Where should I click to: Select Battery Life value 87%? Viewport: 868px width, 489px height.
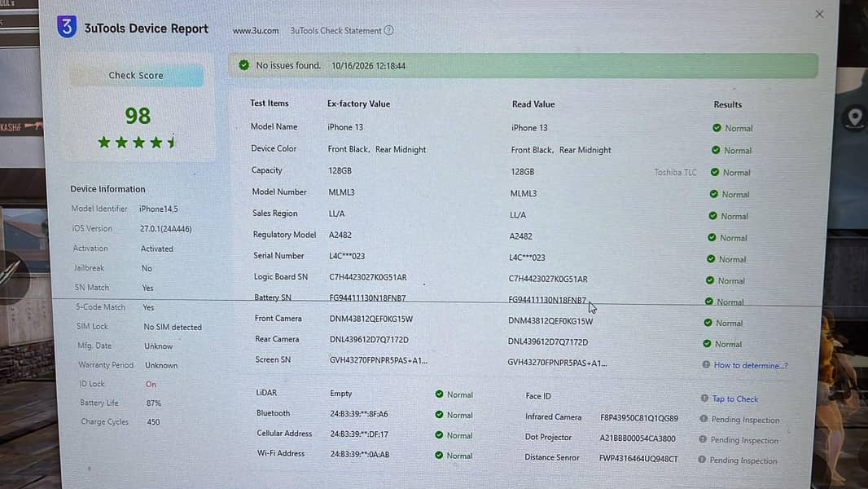(x=154, y=403)
